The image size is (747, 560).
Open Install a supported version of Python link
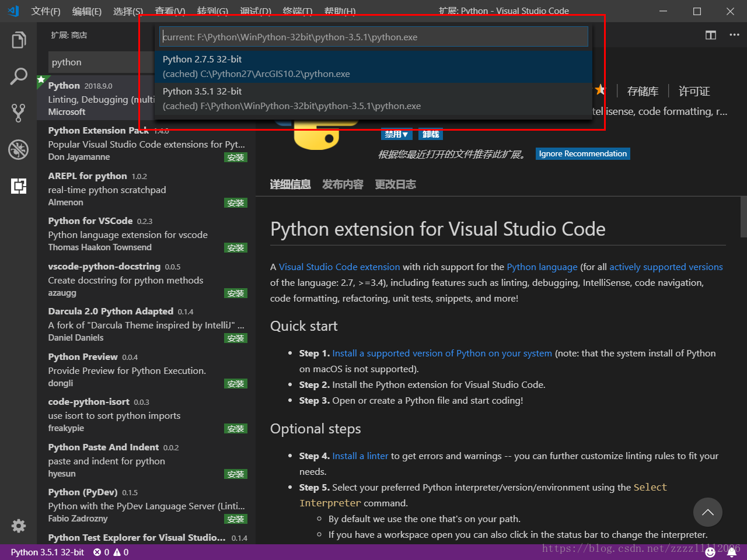point(442,353)
